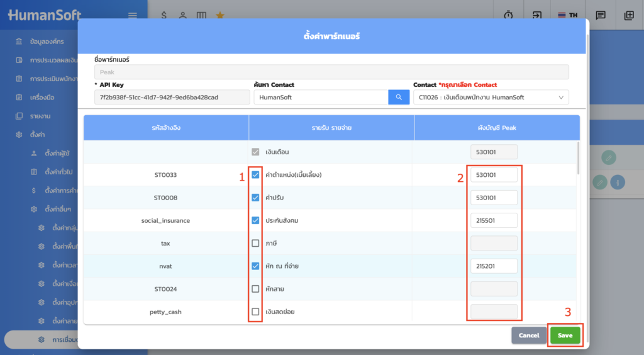Click the user profile icon in top toolbar
This screenshot has height=355, width=644.
coord(182,16)
